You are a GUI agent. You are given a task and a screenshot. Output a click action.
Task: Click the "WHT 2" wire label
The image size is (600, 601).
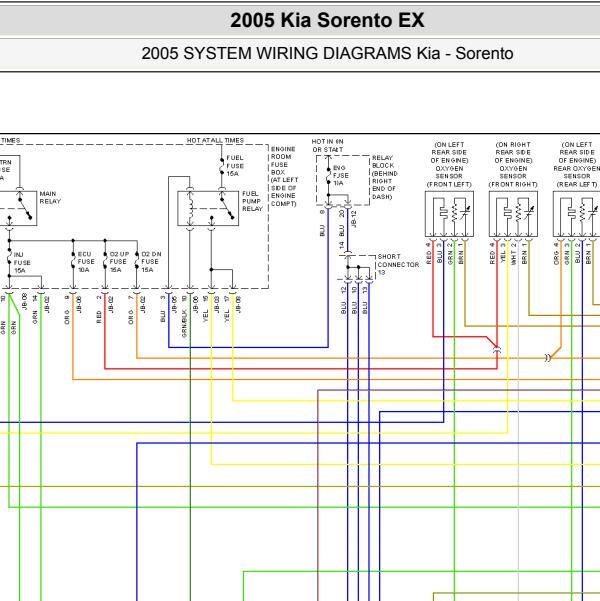click(514, 253)
